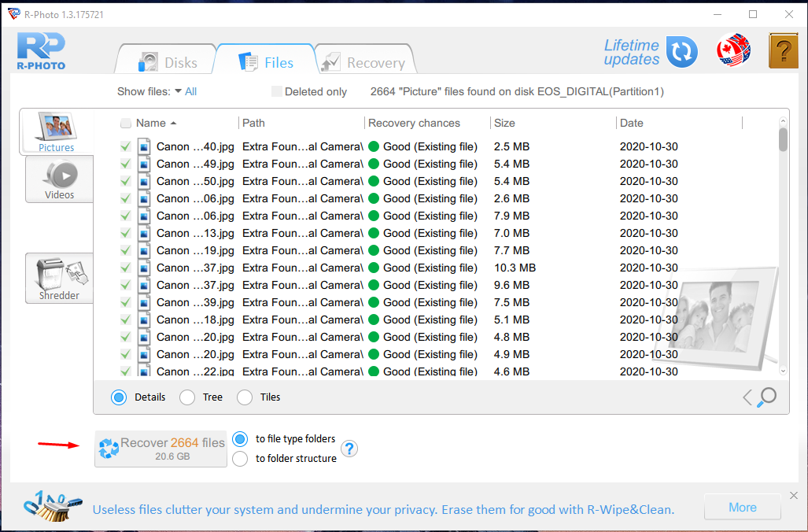Click file icon of Canon …19.jpg

point(144,250)
